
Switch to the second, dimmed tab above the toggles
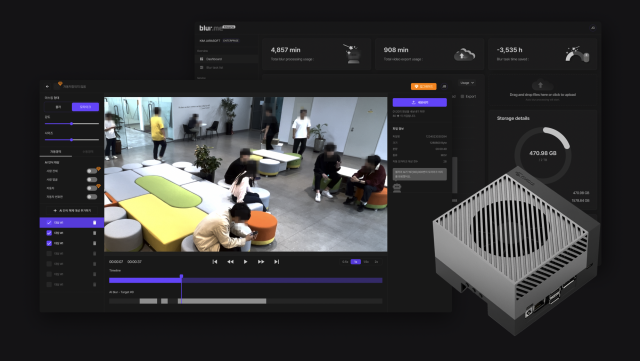click(x=88, y=152)
